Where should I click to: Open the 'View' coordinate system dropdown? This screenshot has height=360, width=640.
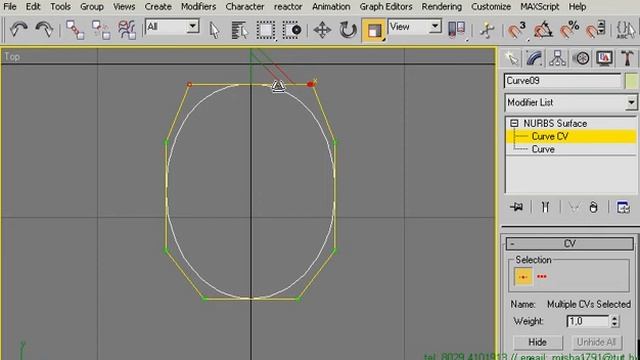435,27
